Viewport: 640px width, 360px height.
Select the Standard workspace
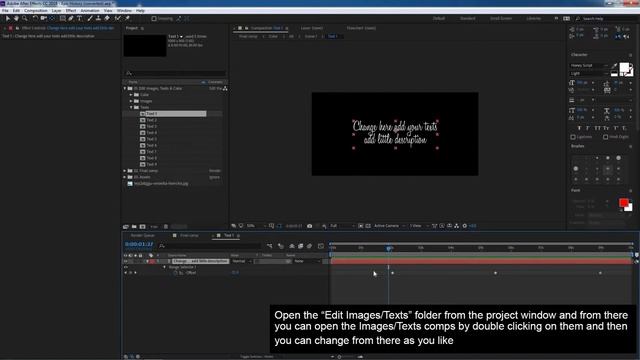tap(468, 19)
